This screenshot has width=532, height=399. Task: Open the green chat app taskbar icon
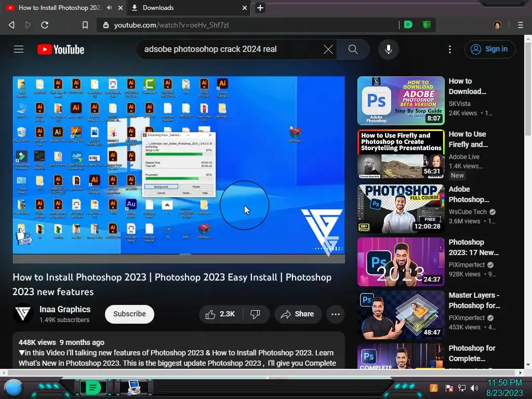click(92, 388)
